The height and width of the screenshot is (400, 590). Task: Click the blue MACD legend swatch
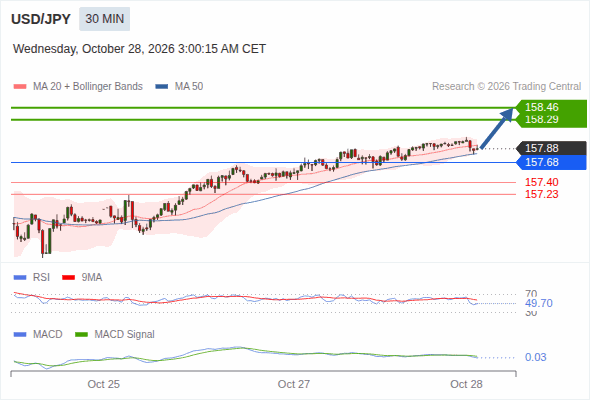pyautogui.click(x=20, y=335)
